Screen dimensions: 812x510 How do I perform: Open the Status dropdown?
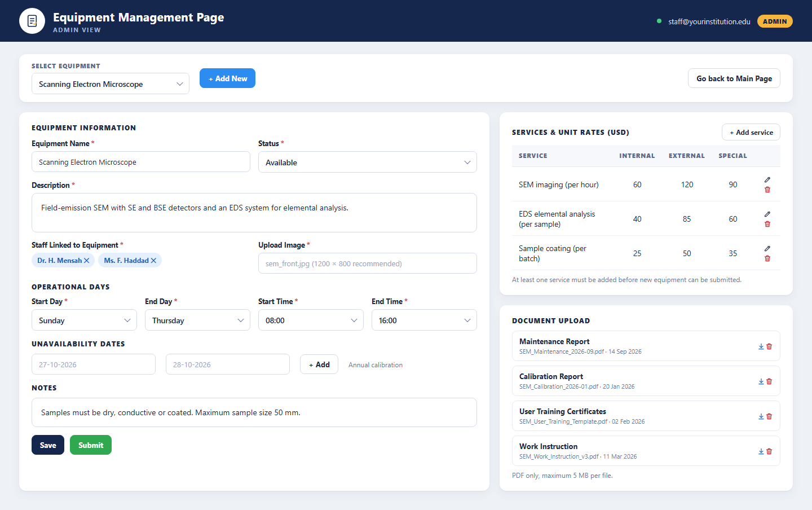click(x=368, y=162)
